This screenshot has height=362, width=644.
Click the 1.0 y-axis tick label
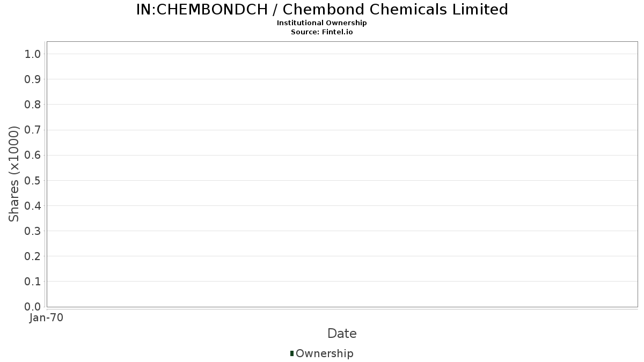point(33,54)
